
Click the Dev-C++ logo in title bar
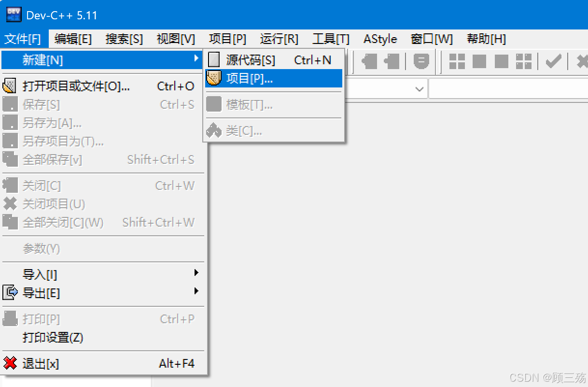tap(14, 14)
